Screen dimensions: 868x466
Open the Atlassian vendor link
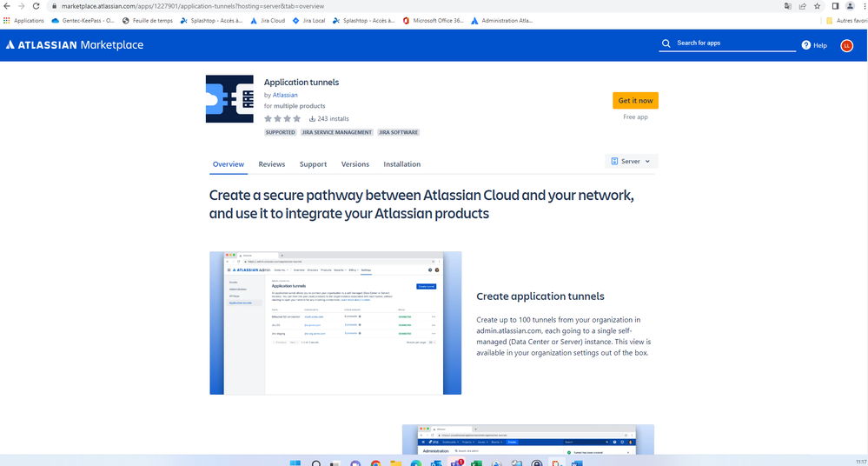285,95
